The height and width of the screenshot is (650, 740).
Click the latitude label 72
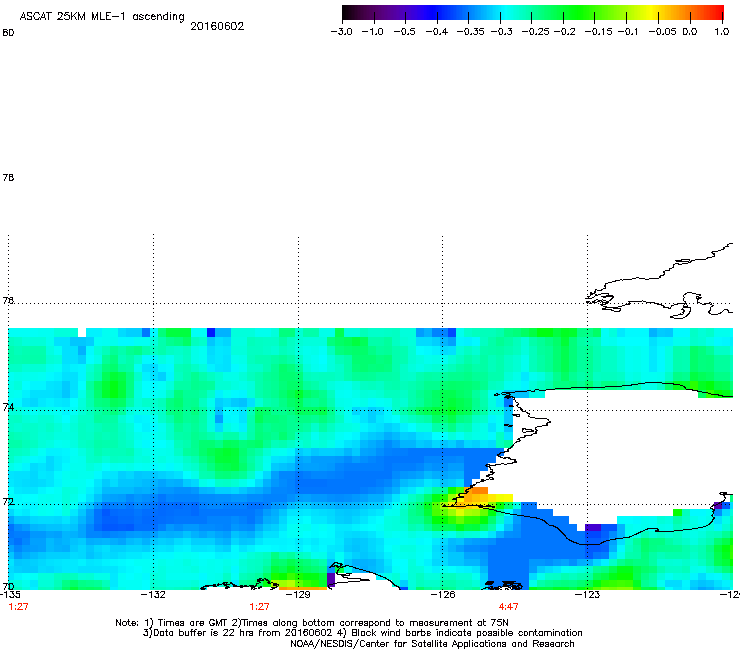click(x=8, y=501)
